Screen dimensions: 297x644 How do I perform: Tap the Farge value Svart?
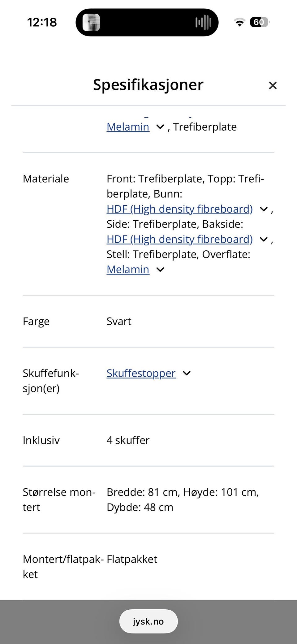(x=119, y=322)
